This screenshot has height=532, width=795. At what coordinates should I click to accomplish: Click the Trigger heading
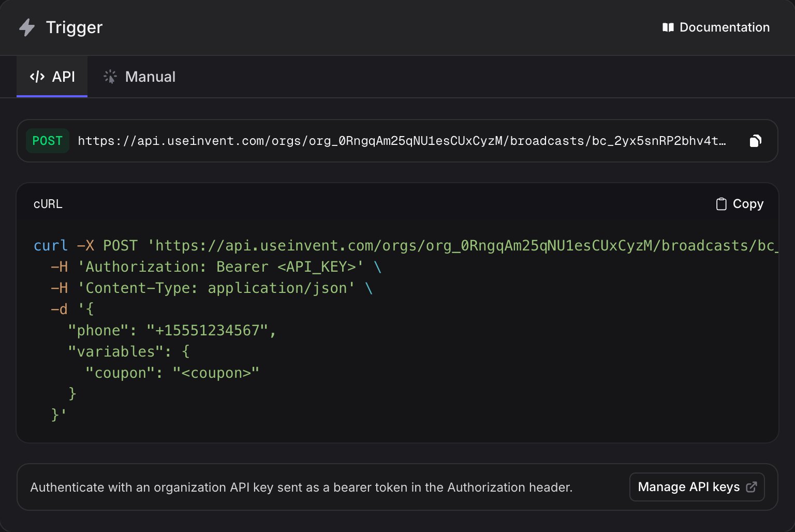click(x=74, y=27)
